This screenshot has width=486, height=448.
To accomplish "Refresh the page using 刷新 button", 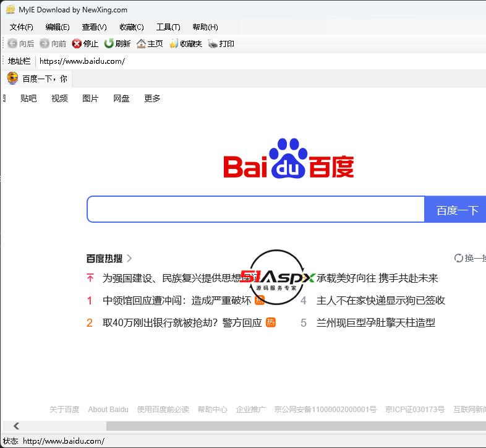I will coord(117,43).
